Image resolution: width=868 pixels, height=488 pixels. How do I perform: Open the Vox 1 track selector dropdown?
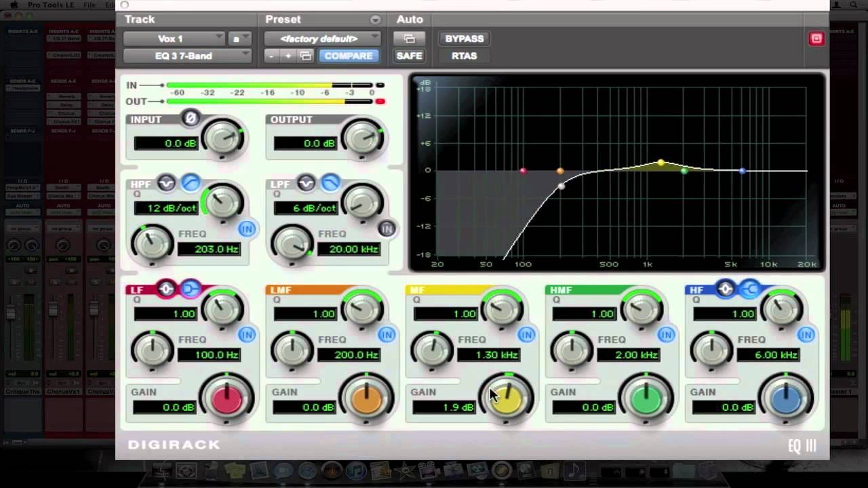point(174,39)
